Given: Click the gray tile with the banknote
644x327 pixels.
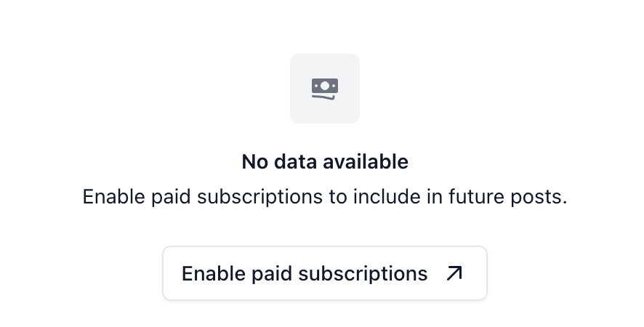Looking at the screenshot, I should point(325,89).
